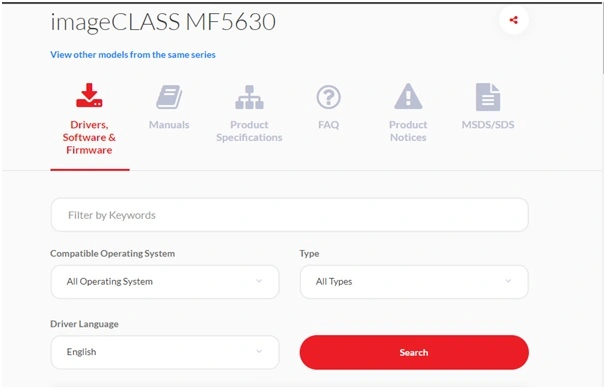Click the page vertical scrollbar
Viewport: 606px width, 389px height.
point(603,39)
